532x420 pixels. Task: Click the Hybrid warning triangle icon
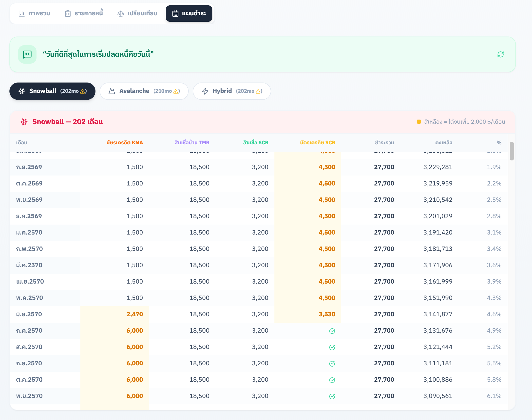tap(258, 91)
